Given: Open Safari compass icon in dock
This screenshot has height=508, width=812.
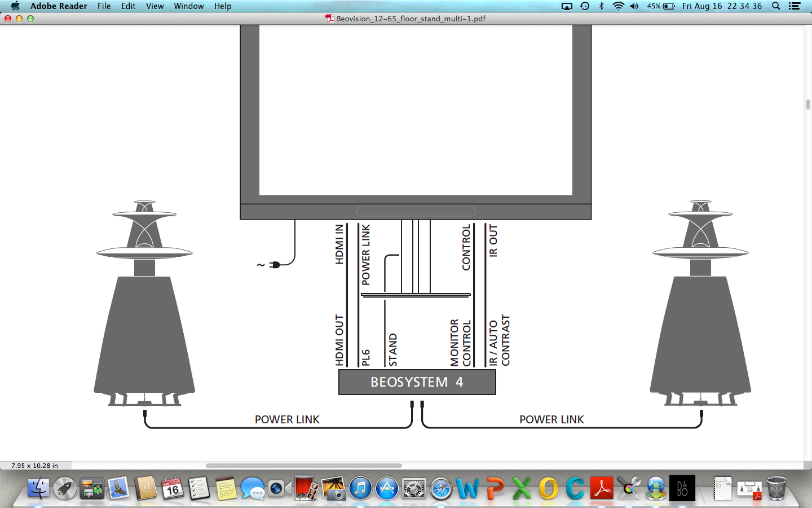Looking at the screenshot, I should pos(441,488).
